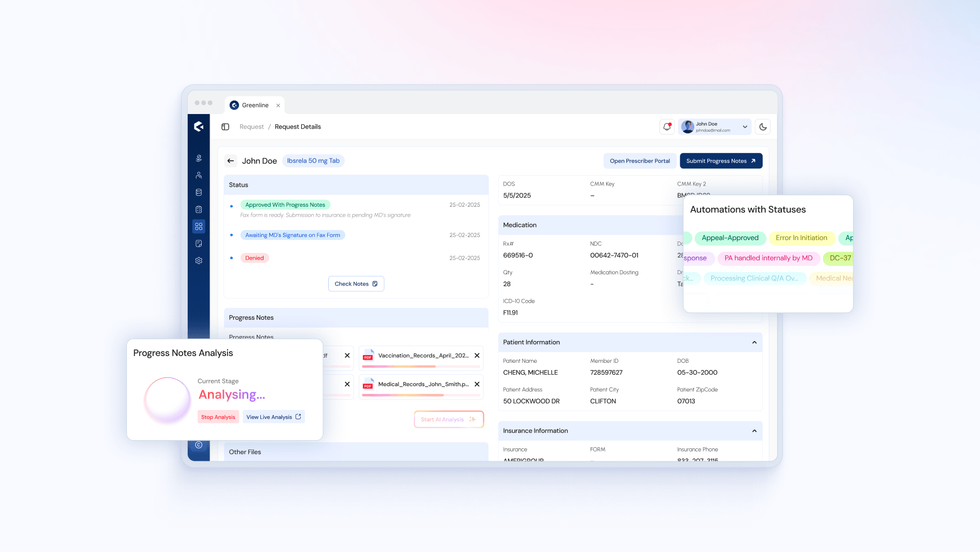
Task: Open the clipboard icon in the sidebar
Action: click(199, 209)
